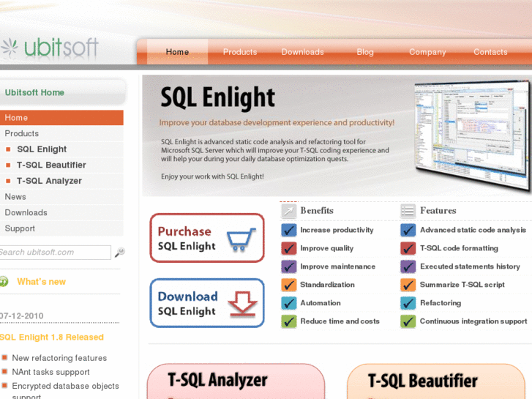Click the news date 07-12-2010
This screenshot has height=399, width=532.
click(x=22, y=316)
